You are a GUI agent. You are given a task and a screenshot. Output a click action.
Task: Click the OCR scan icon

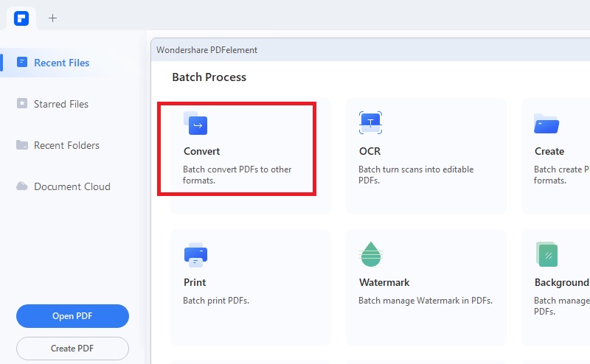click(x=371, y=122)
